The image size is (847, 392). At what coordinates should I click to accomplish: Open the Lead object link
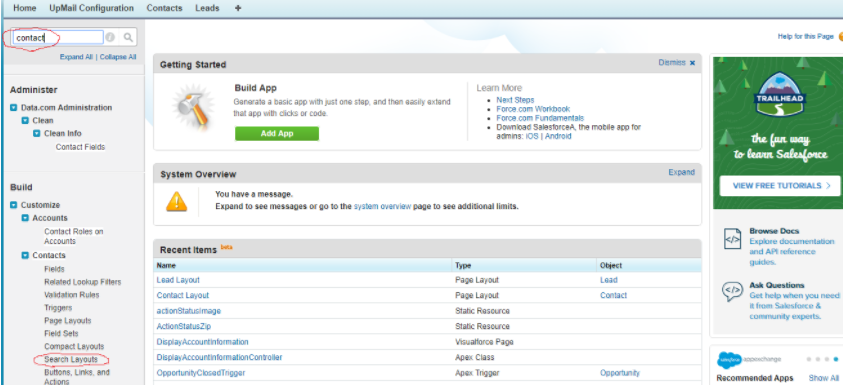[609, 280]
